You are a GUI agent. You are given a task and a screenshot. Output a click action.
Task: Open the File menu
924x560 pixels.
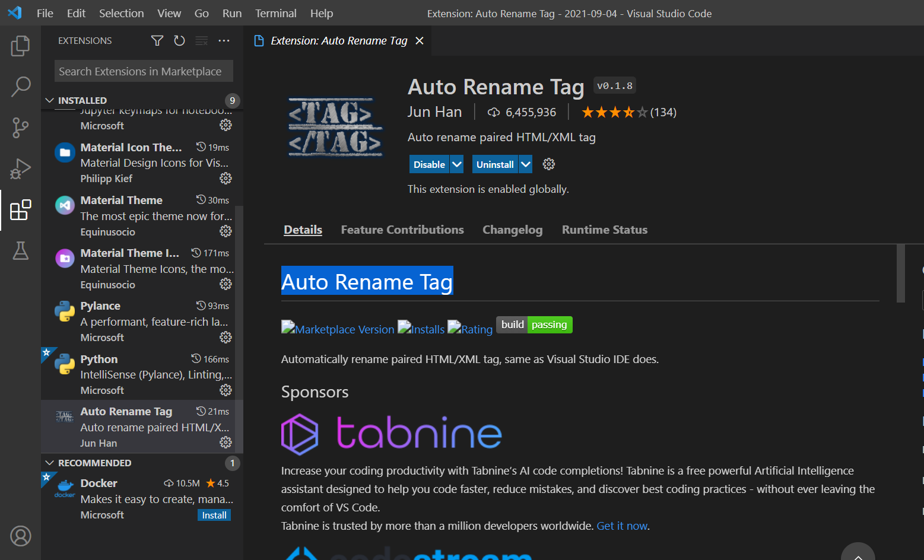45,13
